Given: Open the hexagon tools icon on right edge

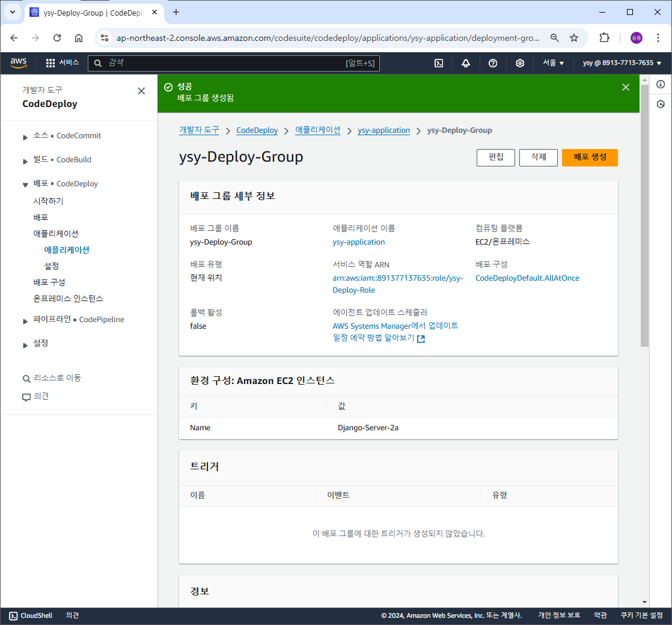Looking at the screenshot, I should [661, 104].
